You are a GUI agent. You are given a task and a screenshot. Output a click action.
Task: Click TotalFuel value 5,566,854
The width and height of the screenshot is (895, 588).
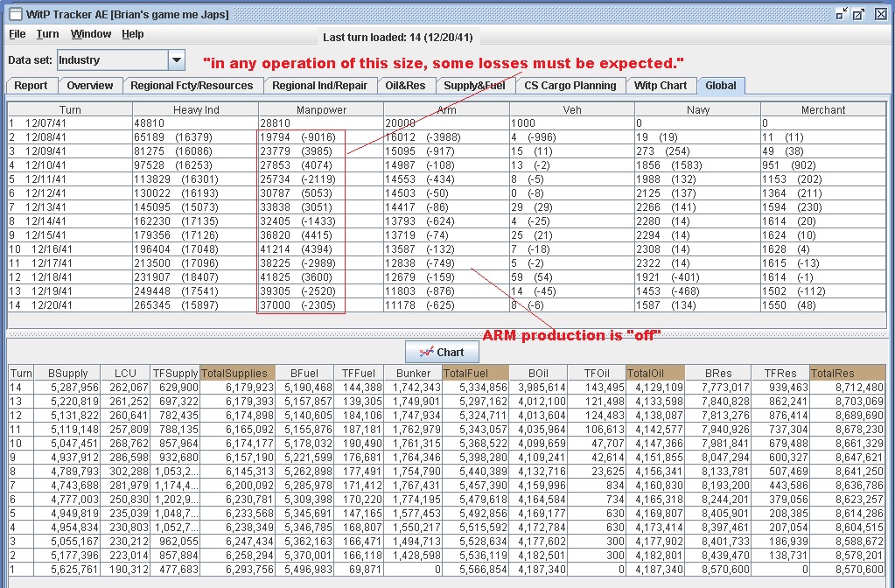pyautogui.click(x=475, y=570)
